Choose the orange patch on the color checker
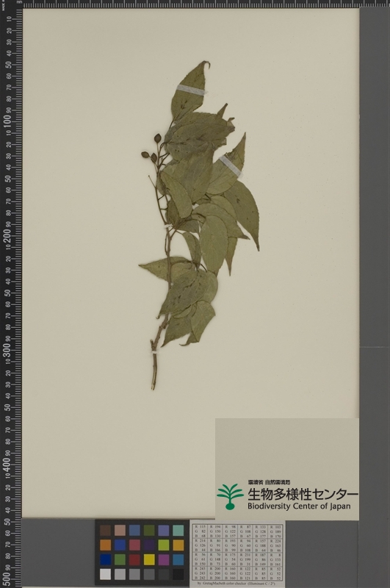The image size is (390, 588). [x=105, y=545]
